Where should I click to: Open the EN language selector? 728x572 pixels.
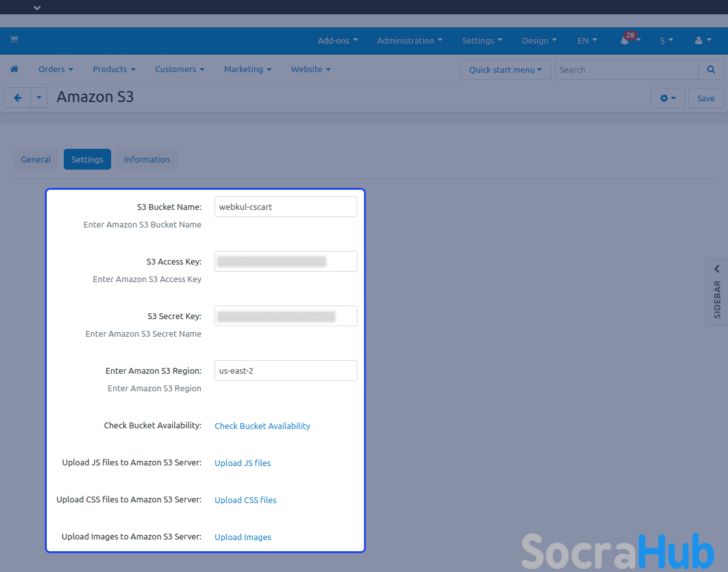[587, 40]
